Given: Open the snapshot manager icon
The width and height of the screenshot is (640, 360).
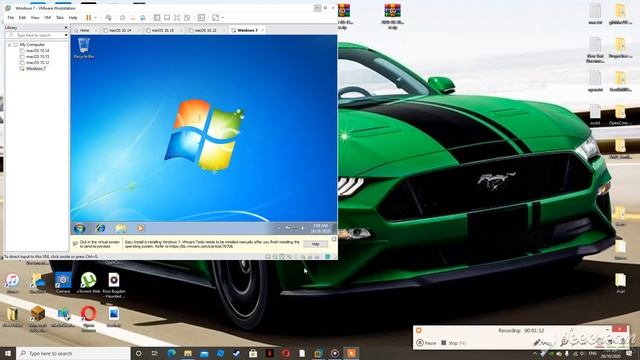Looking at the screenshot, I should [x=142, y=18].
